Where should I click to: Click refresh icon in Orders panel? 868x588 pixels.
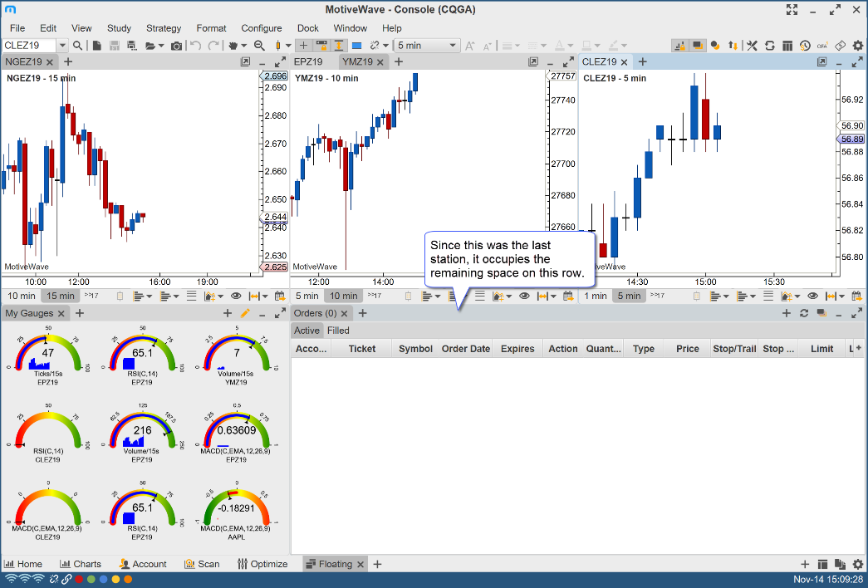pyautogui.click(x=803, y=313)
